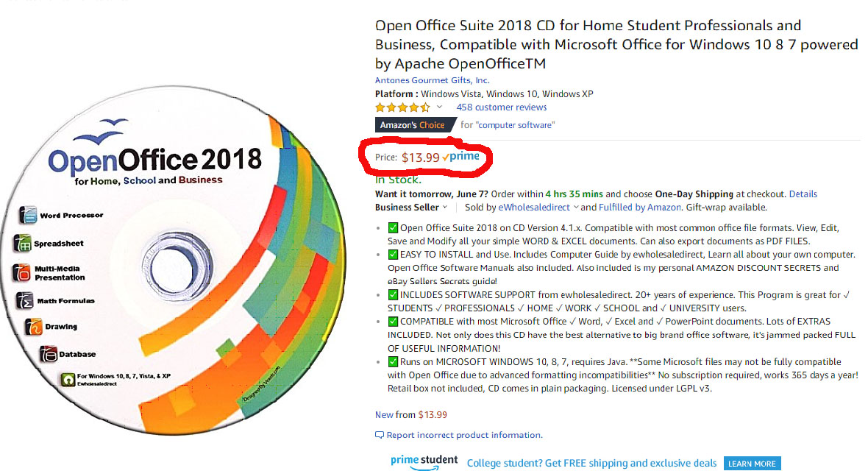Expand the chevron next to eWholesaledirect

[x=576, y=208]
